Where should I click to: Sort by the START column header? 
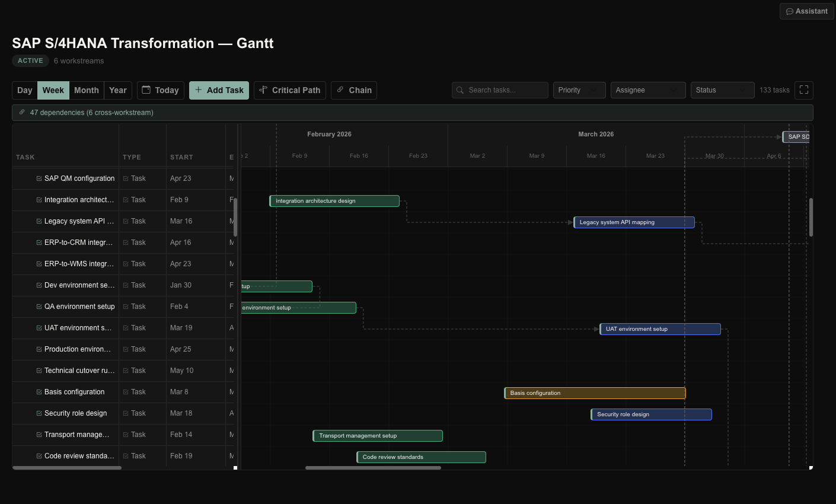tap(181, 157)
